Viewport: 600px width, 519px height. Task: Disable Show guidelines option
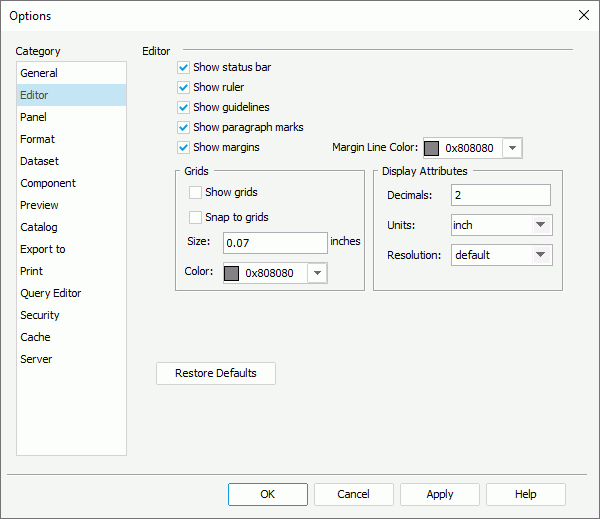point(183,107)
